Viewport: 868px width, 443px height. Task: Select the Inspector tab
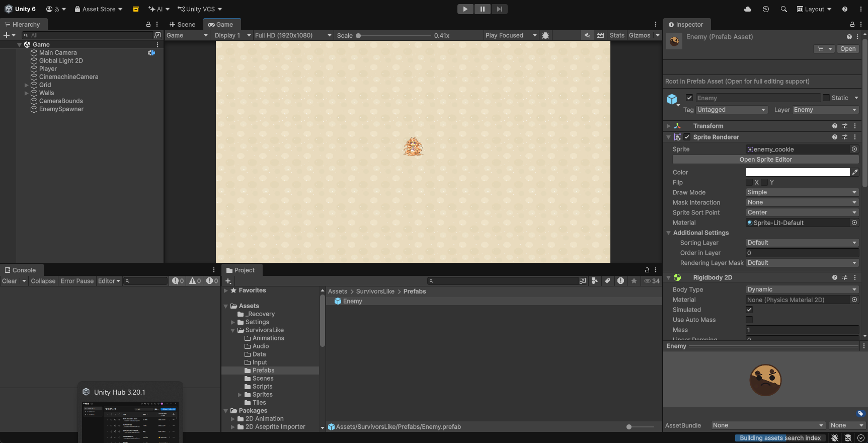[x=686, y=24]
